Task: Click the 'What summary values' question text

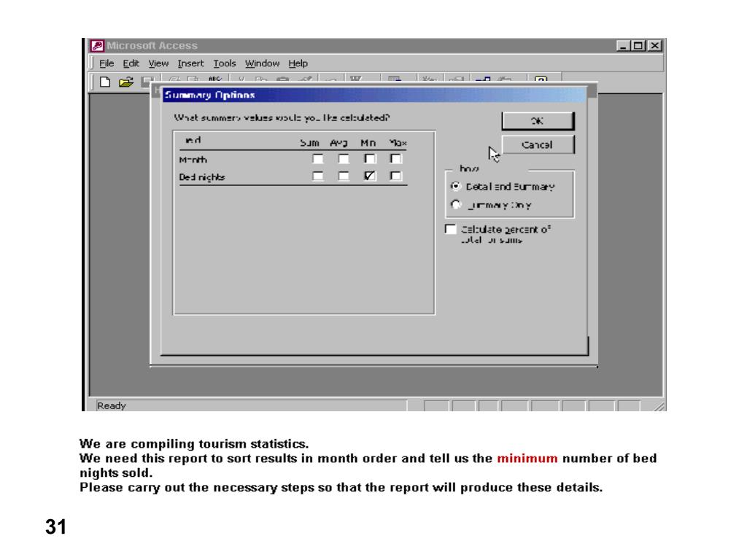Action: [x=282, y=117]
